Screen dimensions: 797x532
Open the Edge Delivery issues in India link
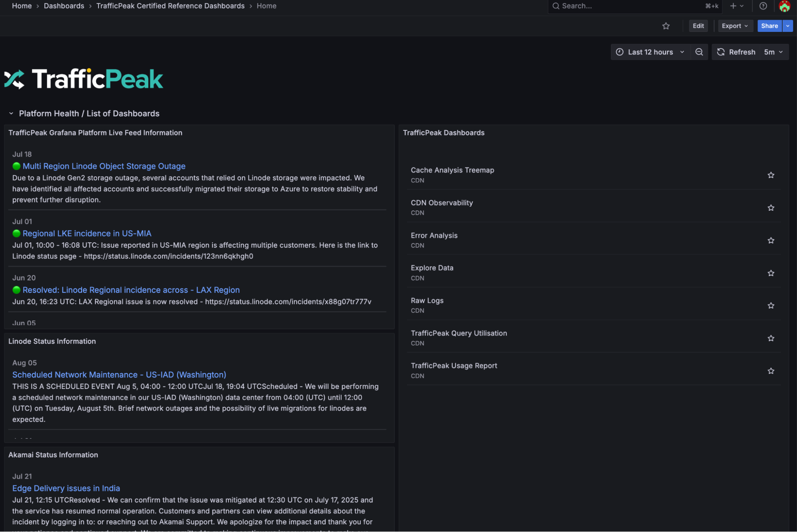(66, 488)
